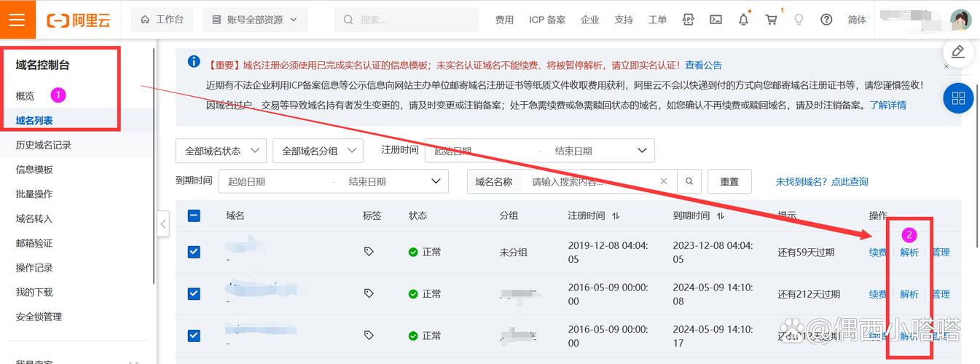Open the 域名名称 search type selector
980x364 pixels.
(x=494, y=181)
